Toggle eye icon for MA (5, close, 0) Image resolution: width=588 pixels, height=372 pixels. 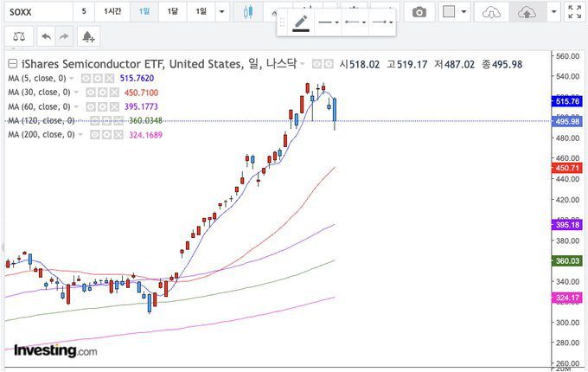86,79
